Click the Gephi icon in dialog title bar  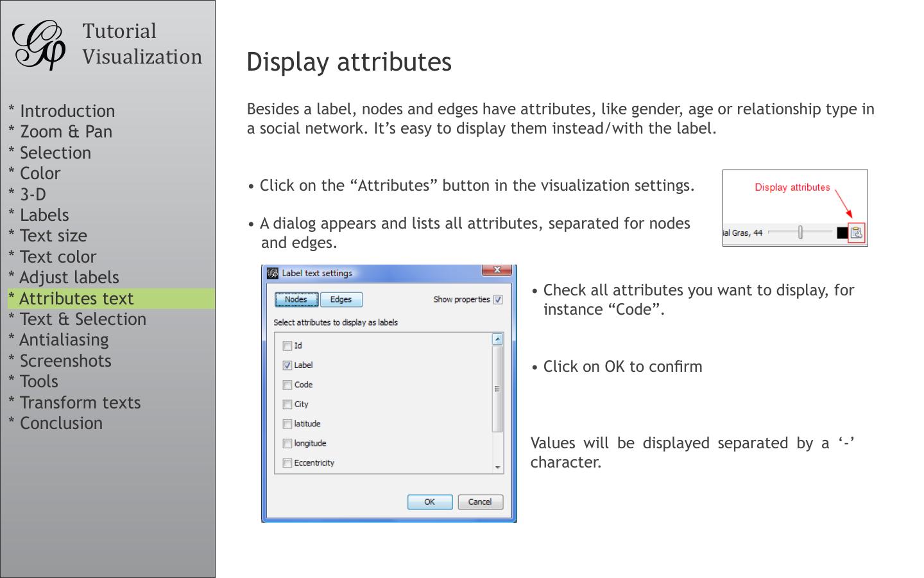pyautogui.click(x=273, y=273)
